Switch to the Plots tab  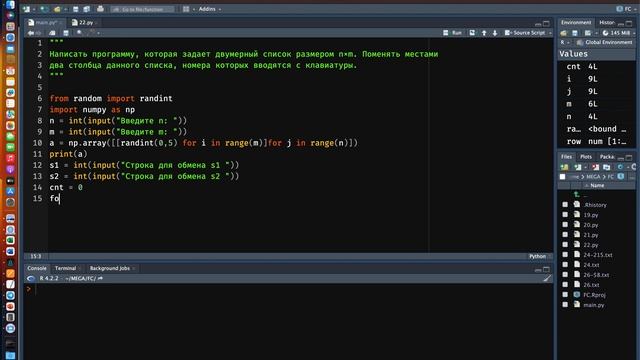(586, 157)
